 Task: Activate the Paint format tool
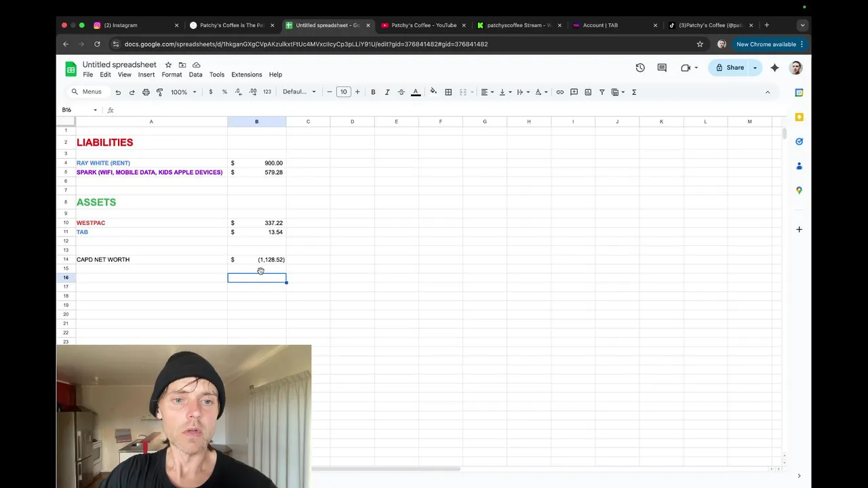pyautogui.click(x=160, y=92)
